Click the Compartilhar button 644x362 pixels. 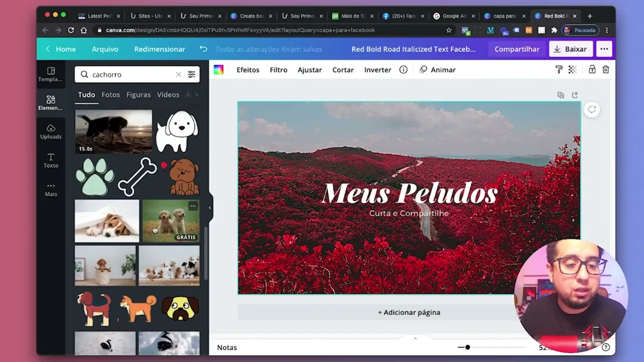[x=517, y=49]
